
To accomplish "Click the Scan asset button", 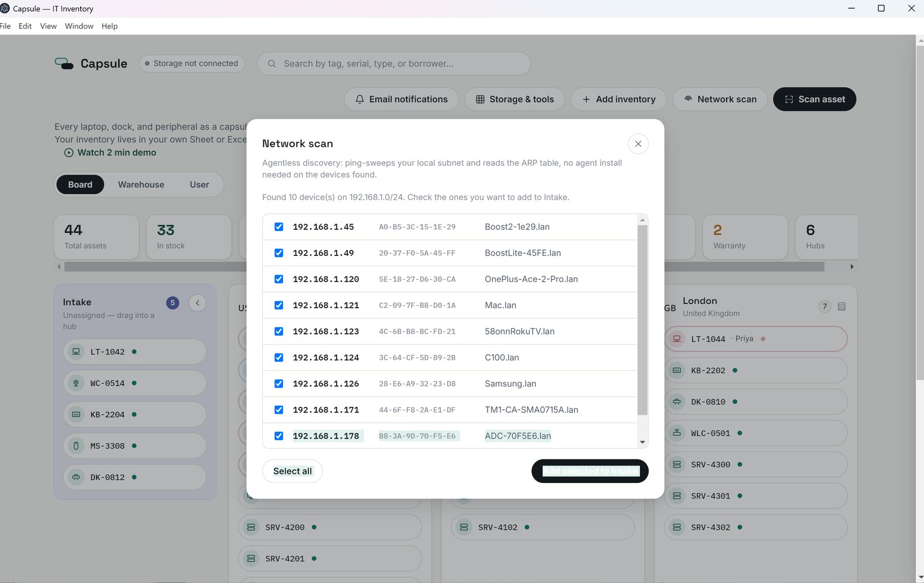I will [x=815, y=99].
